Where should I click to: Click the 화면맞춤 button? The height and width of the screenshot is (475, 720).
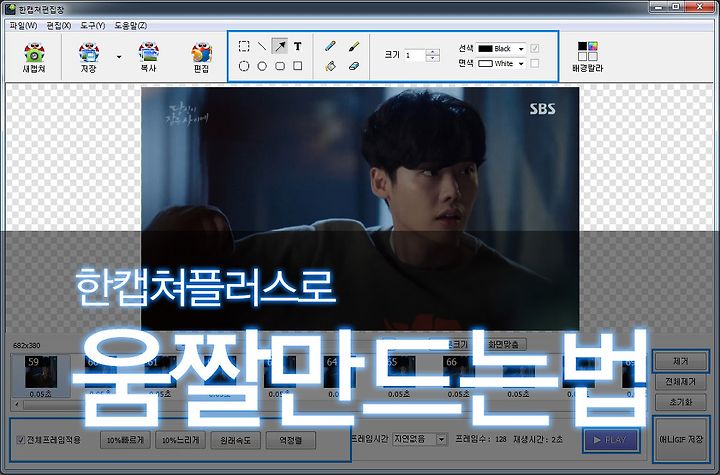tap(503, 344)
